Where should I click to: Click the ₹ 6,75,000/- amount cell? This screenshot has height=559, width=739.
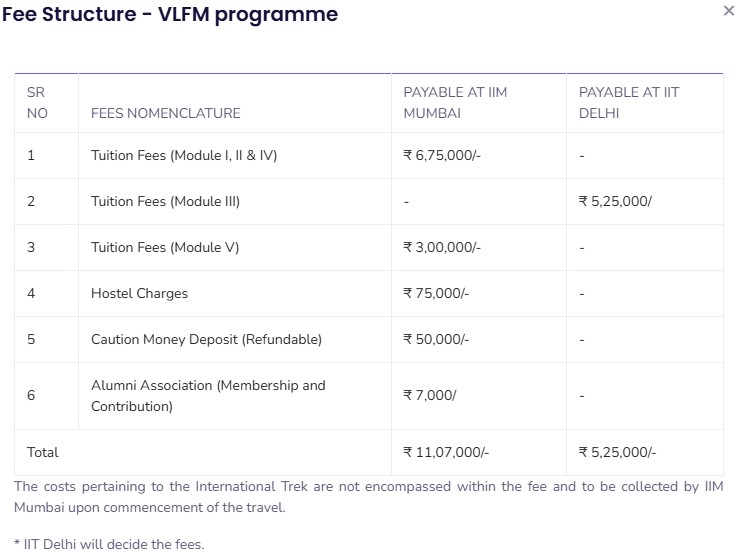point(442,155)
